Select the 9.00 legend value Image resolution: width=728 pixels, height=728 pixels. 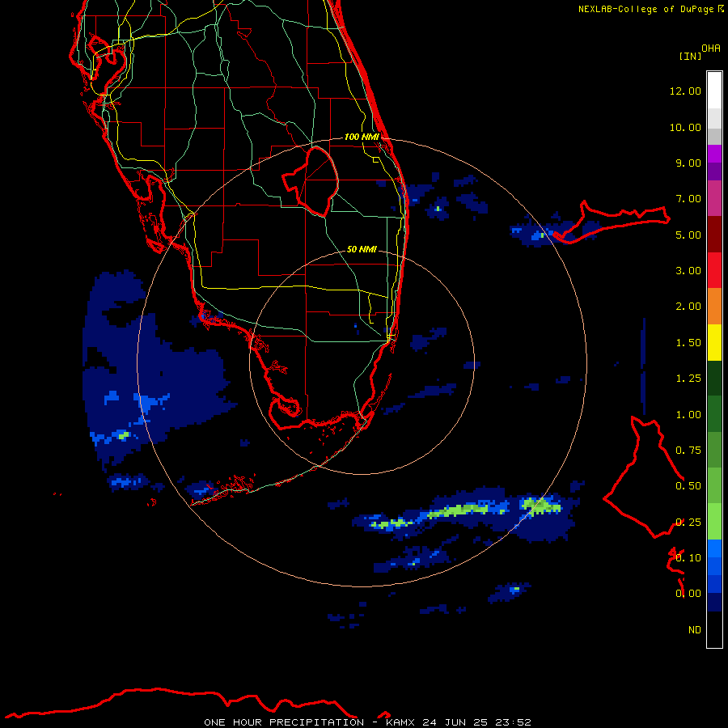click(688, 163)
